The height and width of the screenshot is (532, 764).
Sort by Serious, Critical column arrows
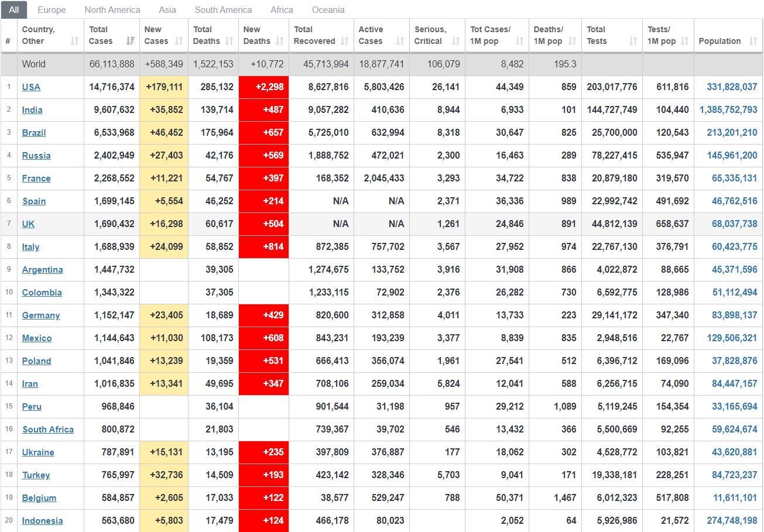click(455, 41)
